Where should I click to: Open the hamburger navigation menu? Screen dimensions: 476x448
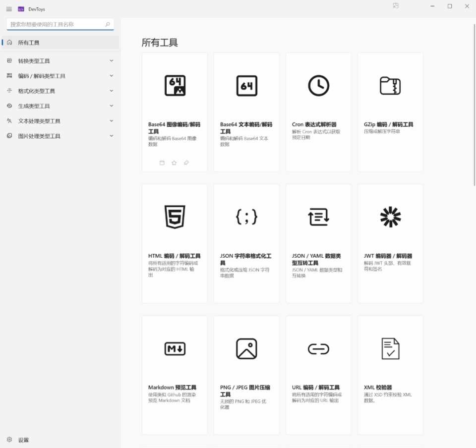coord(9,9)
